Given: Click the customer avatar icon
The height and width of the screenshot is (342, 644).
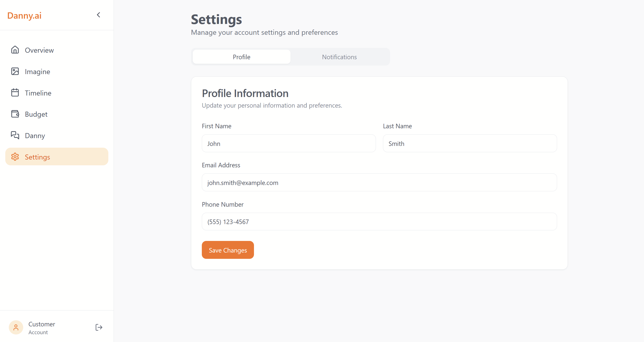Looking at the screenshot, I should [16, 327].
